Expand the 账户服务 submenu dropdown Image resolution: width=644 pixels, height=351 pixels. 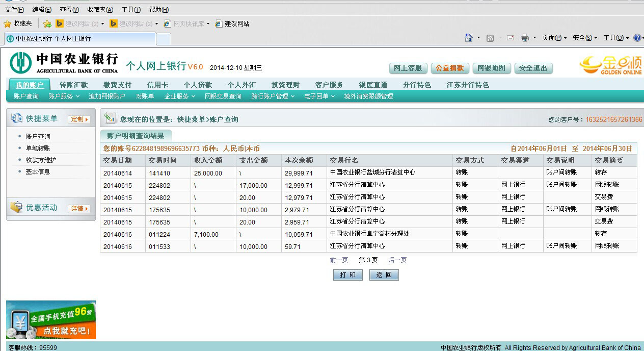click(64, 96)
